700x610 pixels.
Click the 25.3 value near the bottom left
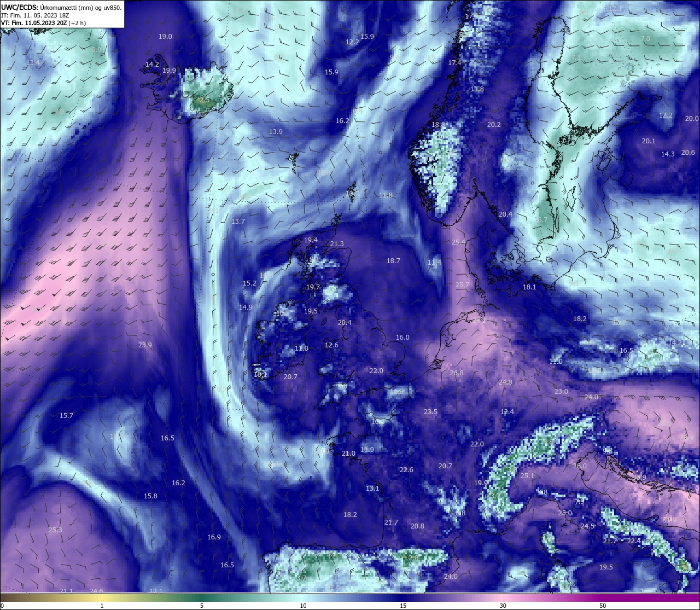point(55,530)
